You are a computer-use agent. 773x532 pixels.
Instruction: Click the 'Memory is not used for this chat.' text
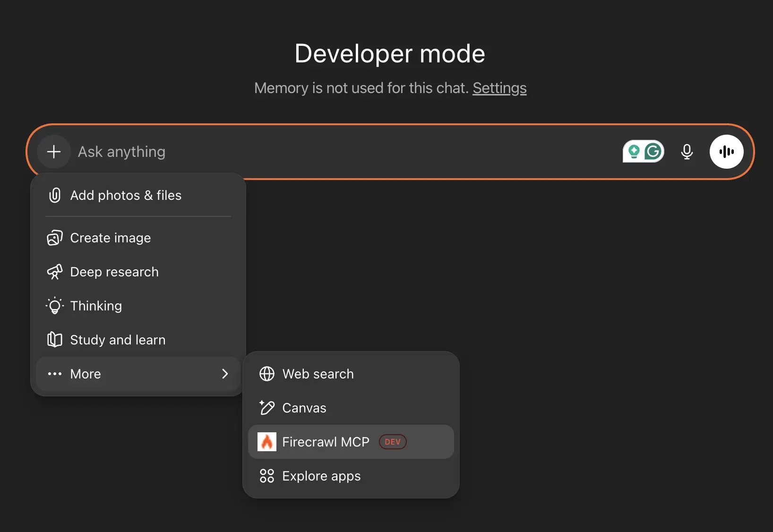pos(361,88)
